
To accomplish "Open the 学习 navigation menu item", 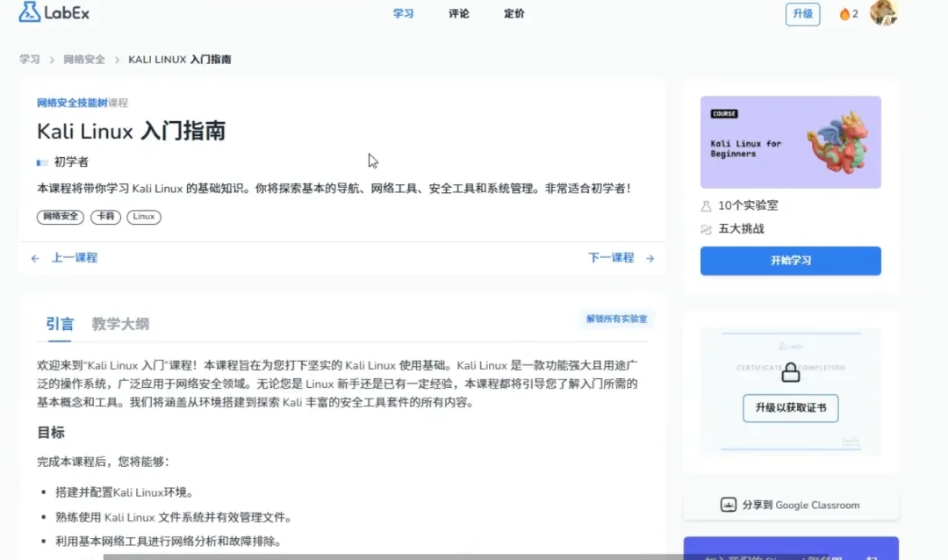I will click(403, 13).
